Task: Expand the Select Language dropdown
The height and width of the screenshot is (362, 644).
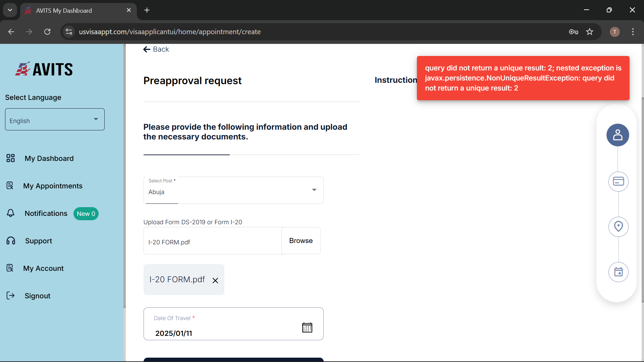Action: 55,119
